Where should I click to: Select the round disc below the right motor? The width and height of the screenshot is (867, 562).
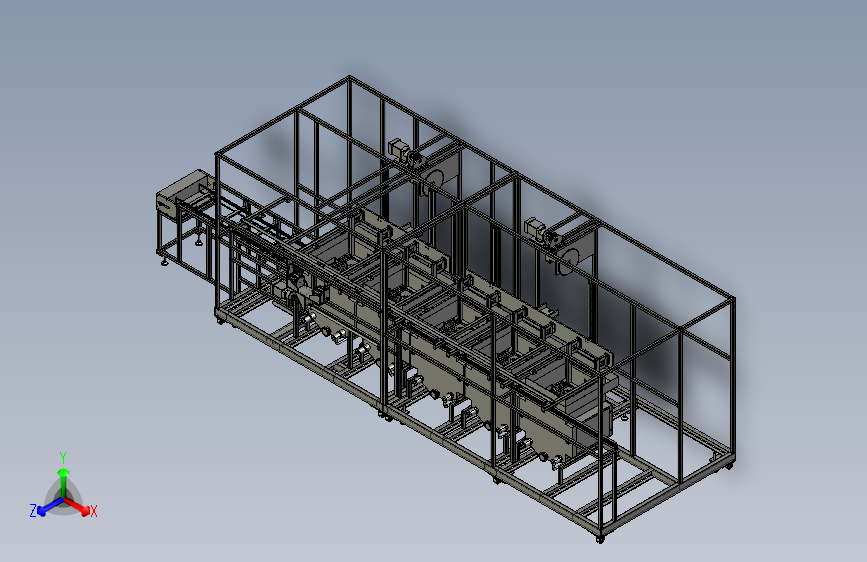(567, 261)
